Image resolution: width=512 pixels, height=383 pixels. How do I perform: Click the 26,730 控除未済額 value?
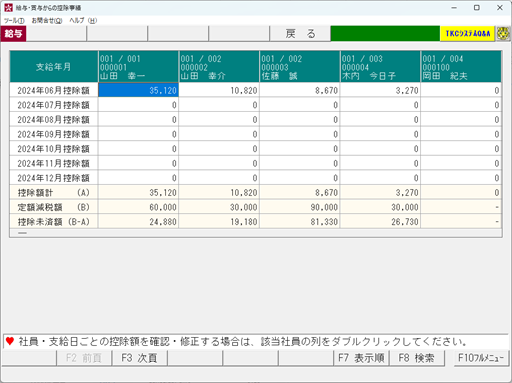tap(380, 222)
